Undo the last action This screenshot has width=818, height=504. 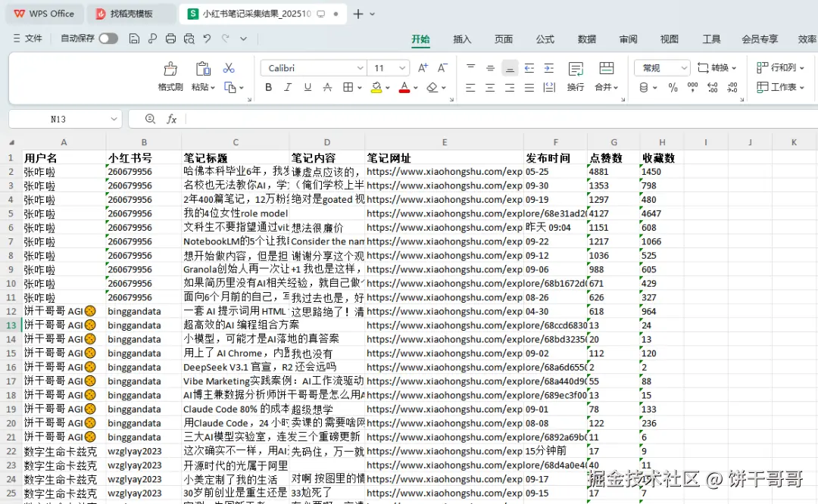pyautogui.click(x=207, y=39)
